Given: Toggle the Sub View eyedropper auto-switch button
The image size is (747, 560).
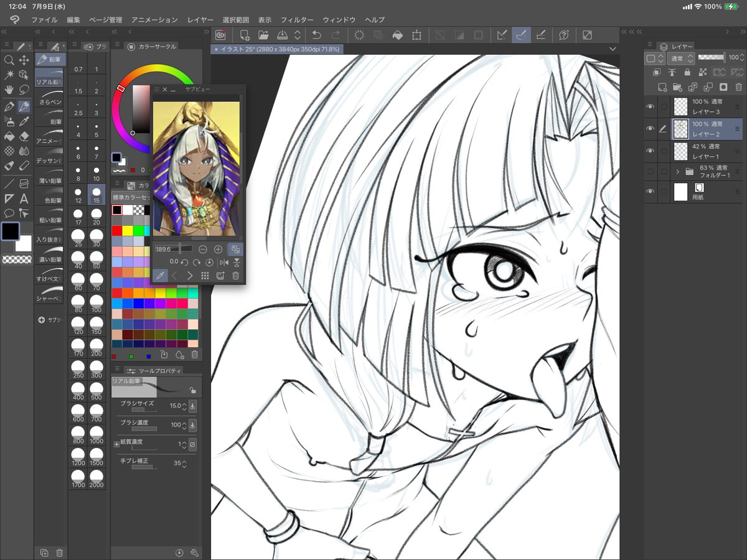Looking at the screenshot, I should (x=160, y=276).
